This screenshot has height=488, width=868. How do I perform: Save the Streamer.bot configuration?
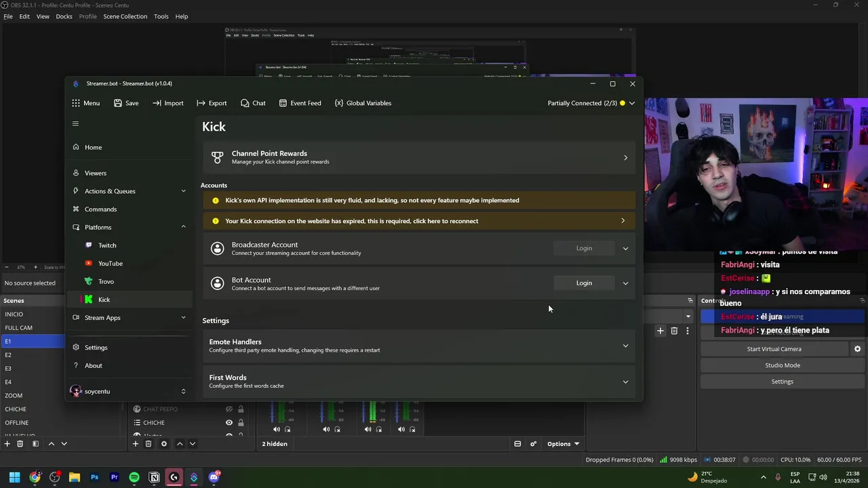126,103
